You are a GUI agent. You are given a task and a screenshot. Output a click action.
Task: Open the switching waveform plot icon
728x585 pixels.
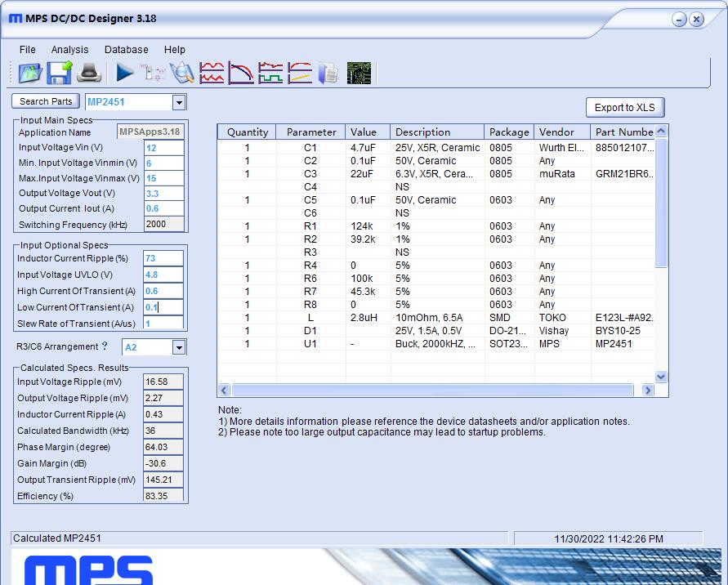[x=269, y=73]
